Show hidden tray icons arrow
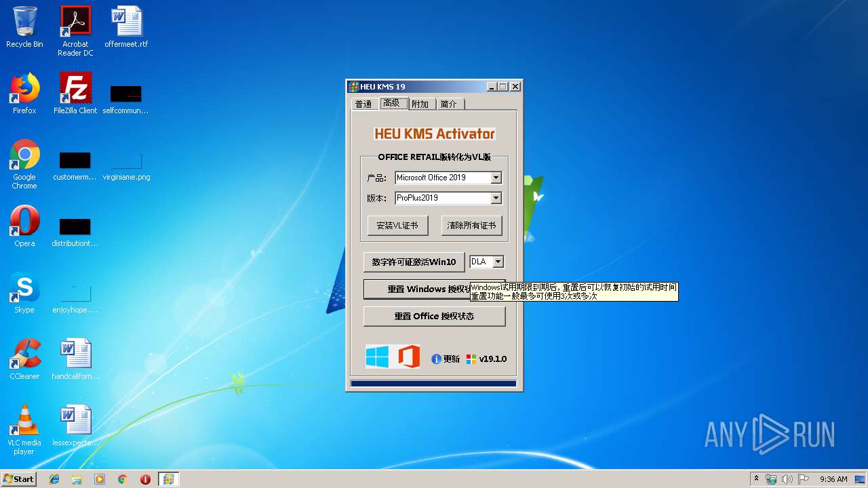 tap(756, 479)
